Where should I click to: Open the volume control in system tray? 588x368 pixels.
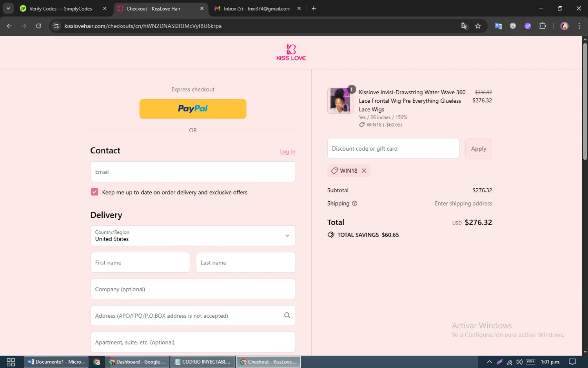[519, 362]
